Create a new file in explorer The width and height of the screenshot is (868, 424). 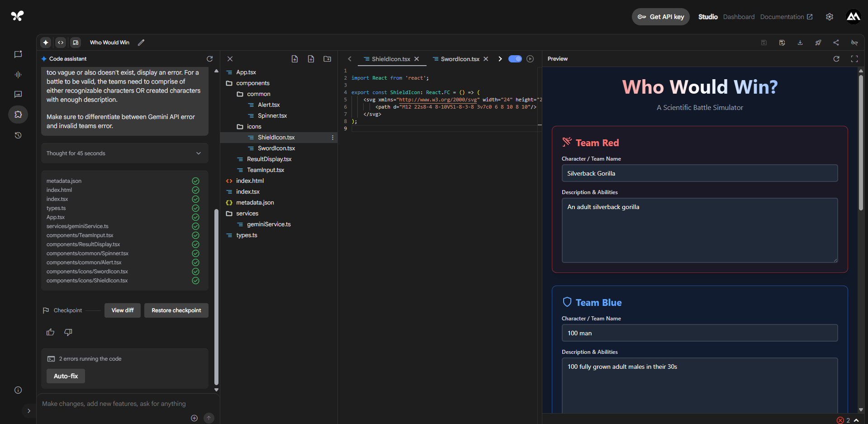(311, 59)
